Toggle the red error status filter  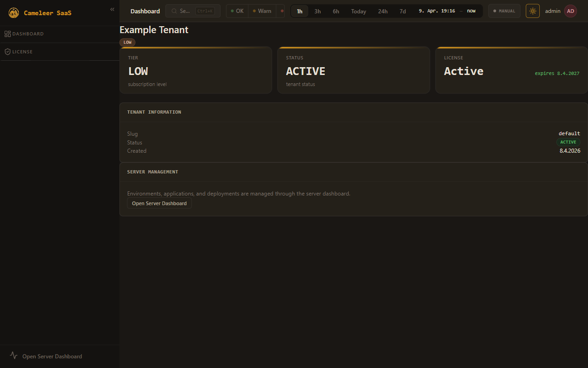pyautogui.click(x=282, y=11)
